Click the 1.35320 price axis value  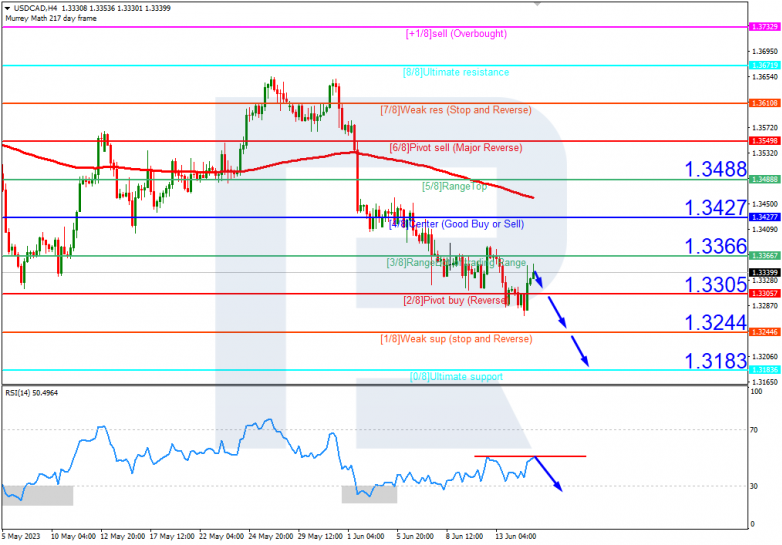765,154
